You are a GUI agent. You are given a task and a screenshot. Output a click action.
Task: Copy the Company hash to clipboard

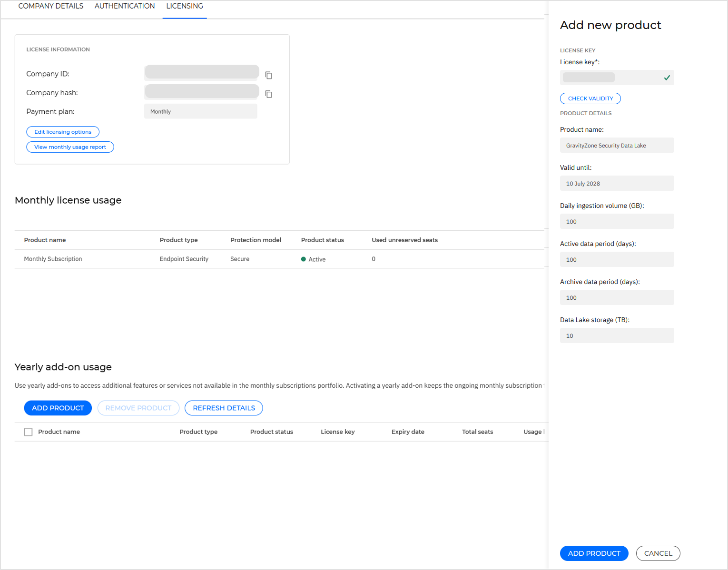click(268, 94)
